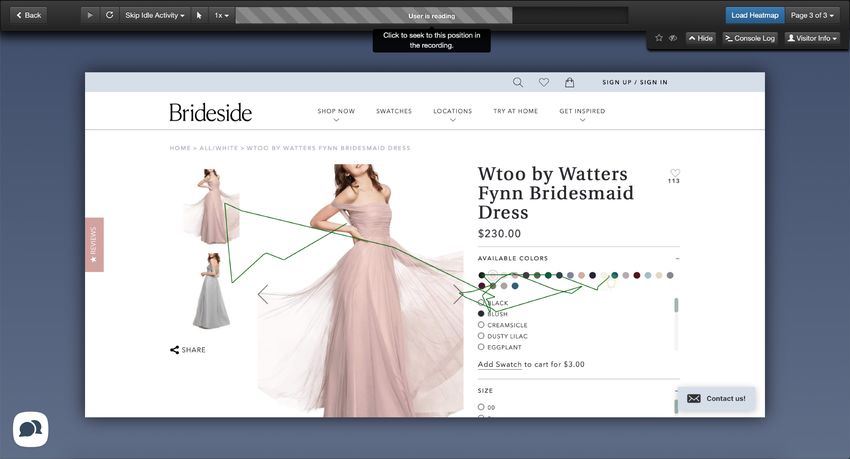Screen dimensions: 850x459
Task: Open the Contact us! envelope button
Action: [716, 398]
